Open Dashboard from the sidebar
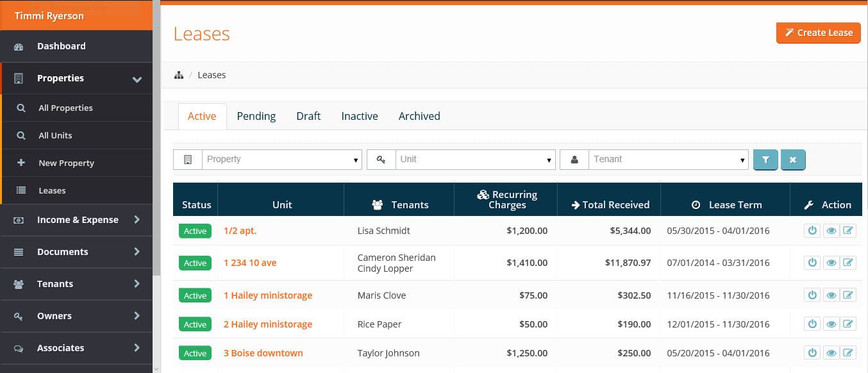The width and height of the screenshot is (868, 373). pos(61,46)
